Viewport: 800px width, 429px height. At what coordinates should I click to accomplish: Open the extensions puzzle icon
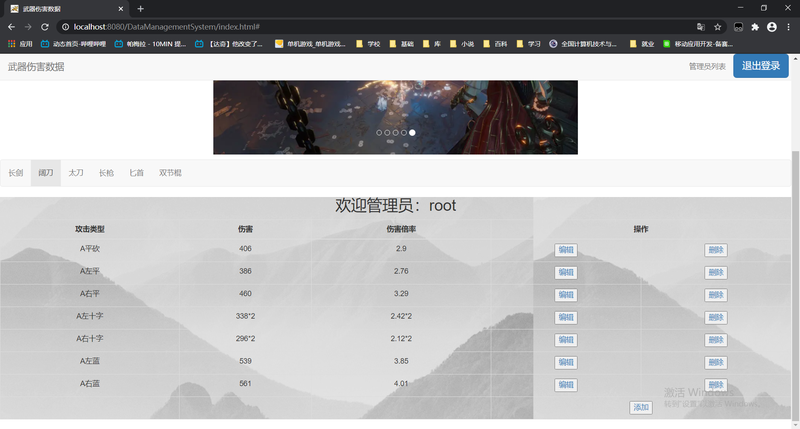755,27
